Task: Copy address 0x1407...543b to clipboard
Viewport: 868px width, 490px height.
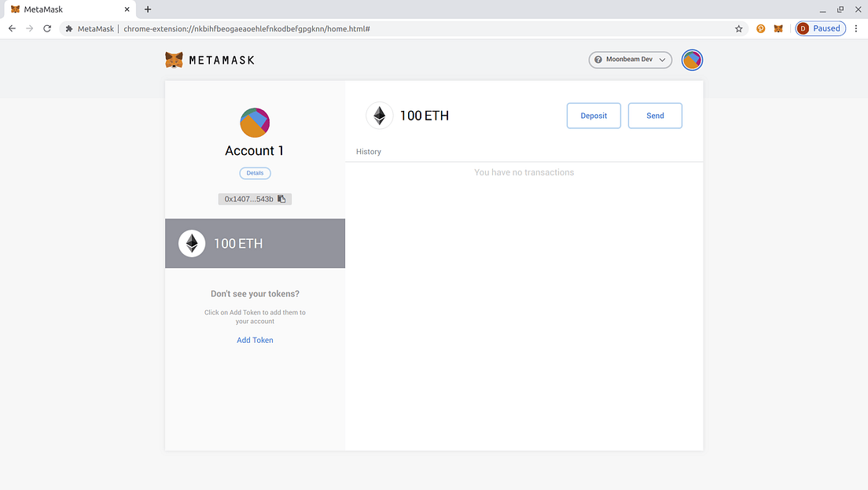Action: (x=255, y=199)
